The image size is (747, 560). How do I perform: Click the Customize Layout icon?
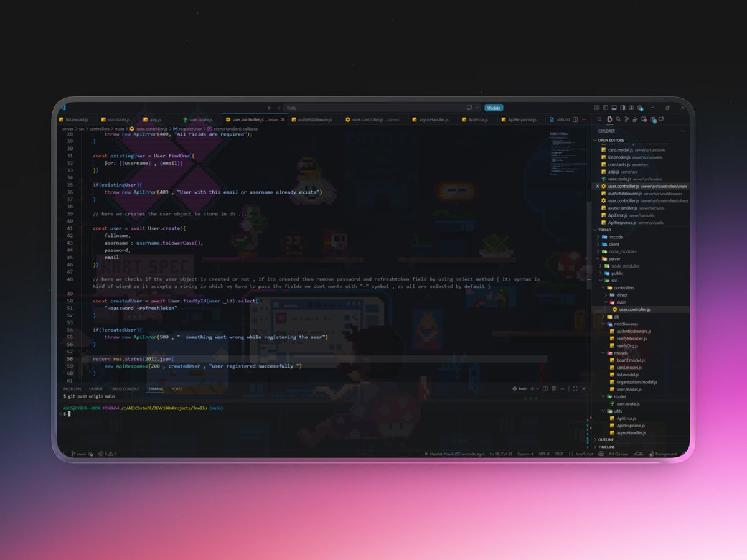point(597,108)
